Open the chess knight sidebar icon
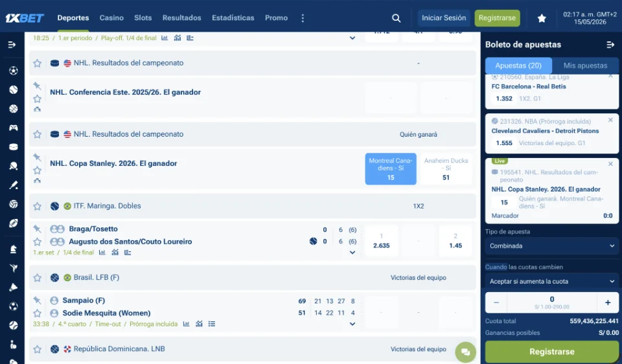The width and height of the screenshot is (622, 364). (x=14, y=249)
